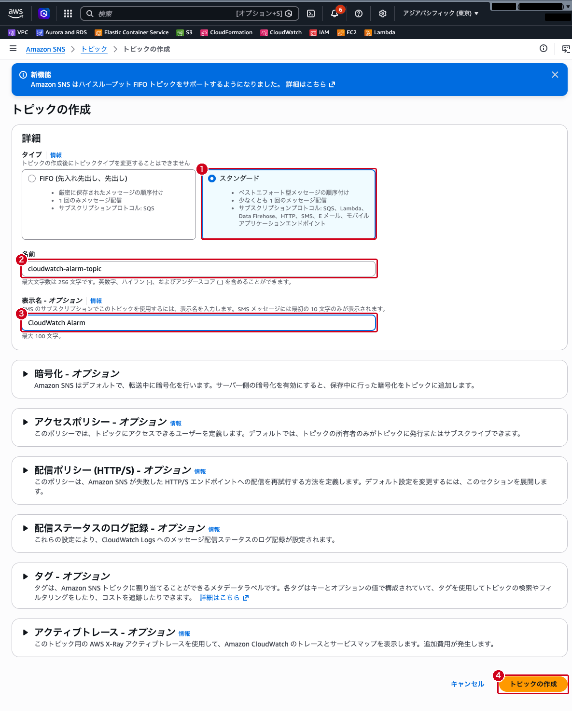Click the topic name input field

(x=198, y=269)
